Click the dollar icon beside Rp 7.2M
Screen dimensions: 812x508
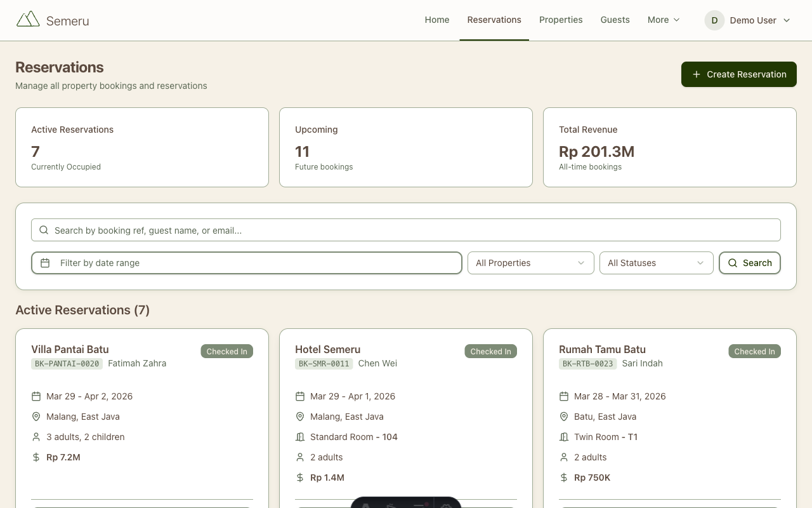pyautogui.click(x=36, y=457)
